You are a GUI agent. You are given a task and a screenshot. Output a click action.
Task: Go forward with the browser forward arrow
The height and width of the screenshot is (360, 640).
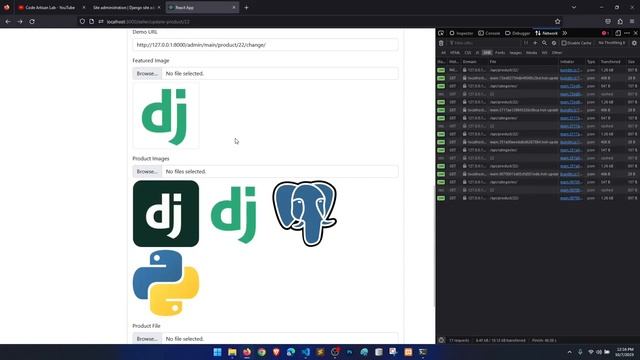click(20, 22)
